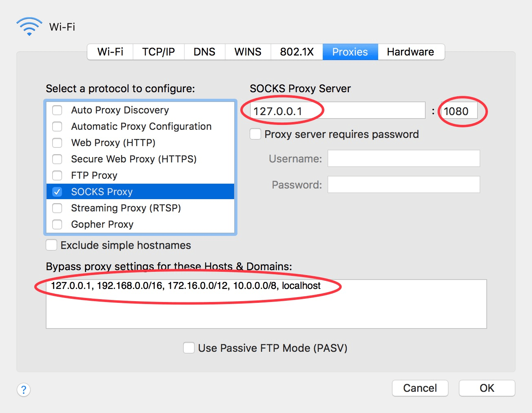Tick the Gopher Proxy checkbox

[57, 224]
